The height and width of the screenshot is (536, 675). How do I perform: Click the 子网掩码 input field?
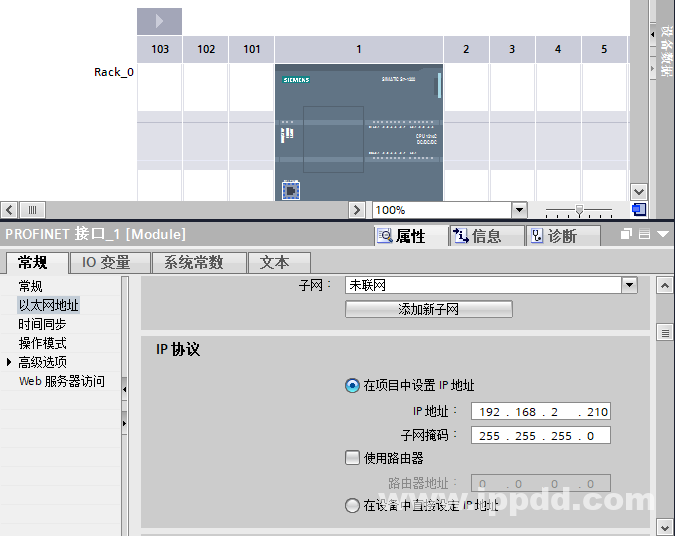541,435
